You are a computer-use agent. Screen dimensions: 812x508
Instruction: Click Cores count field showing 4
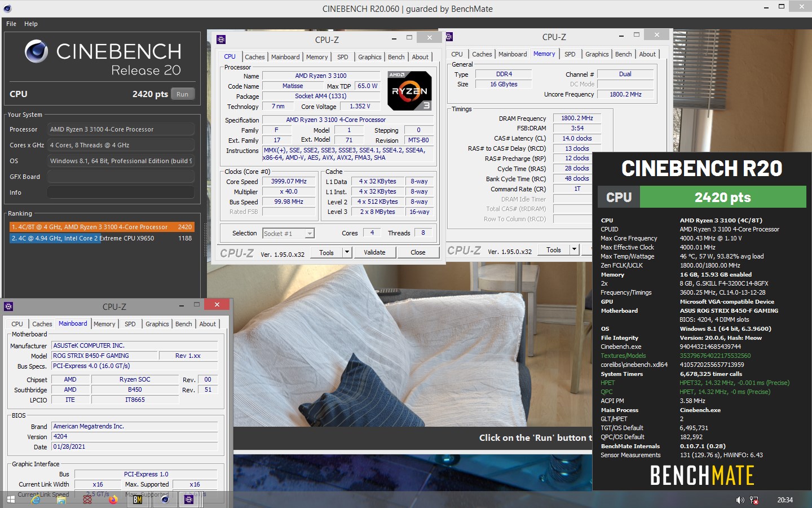(372, 233)
